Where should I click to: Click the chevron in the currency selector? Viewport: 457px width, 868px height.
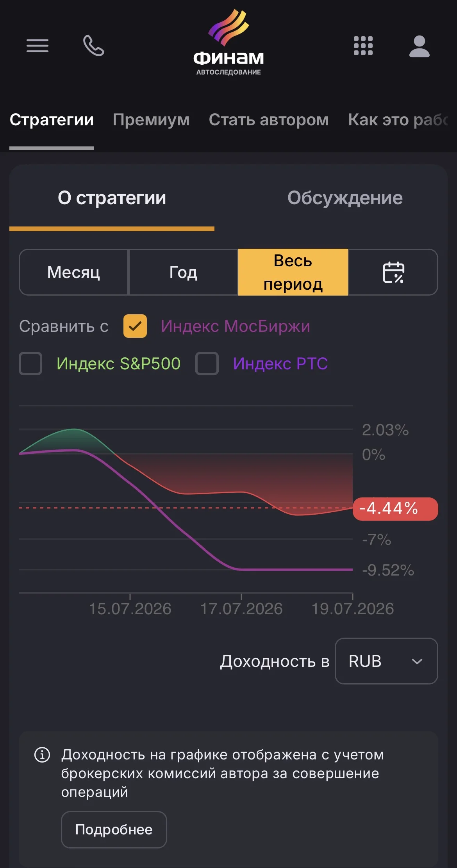pos(417,661)
